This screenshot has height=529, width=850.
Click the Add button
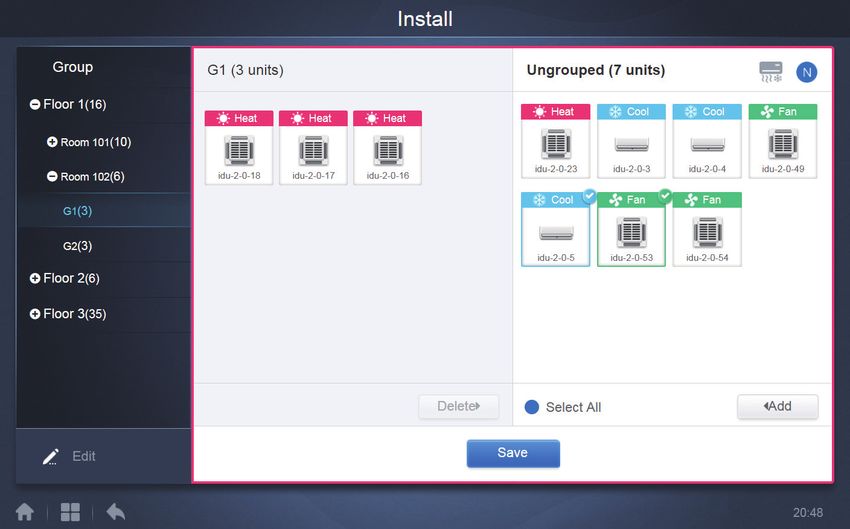coord(777,407)
